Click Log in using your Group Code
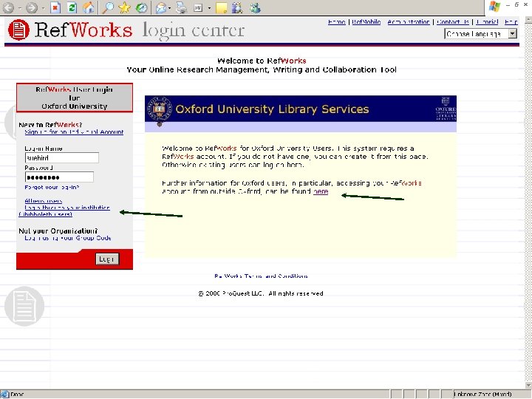 [68, 238]
